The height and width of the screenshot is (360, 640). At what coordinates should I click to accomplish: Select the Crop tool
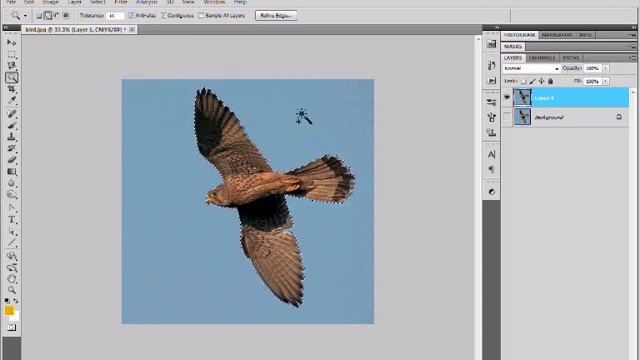point(11,89)
